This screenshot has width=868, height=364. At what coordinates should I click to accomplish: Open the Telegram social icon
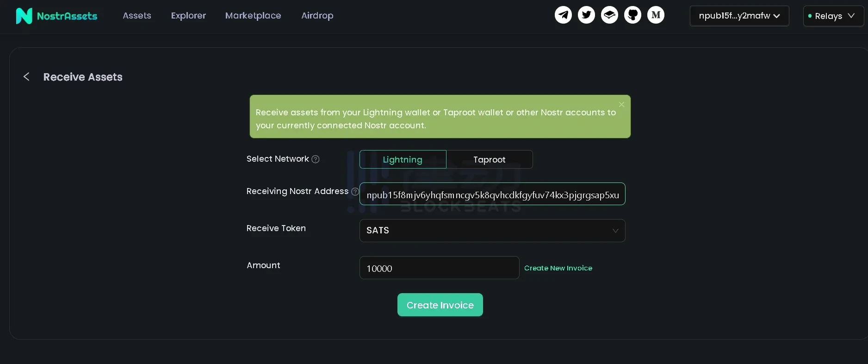pyautogui.click(x=563, y=15)
